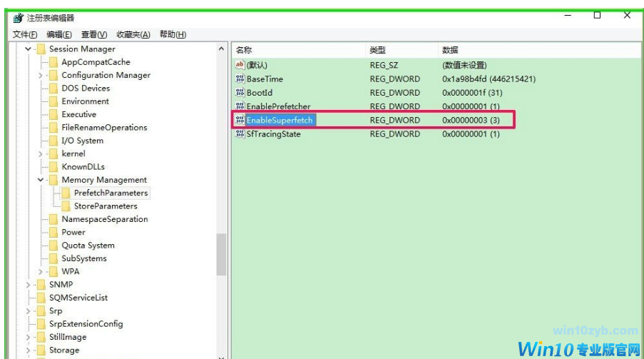Screen dimensions: 644x359
Task: Select the EnableSuperfetch value name
Action: [x=280, y=120]
